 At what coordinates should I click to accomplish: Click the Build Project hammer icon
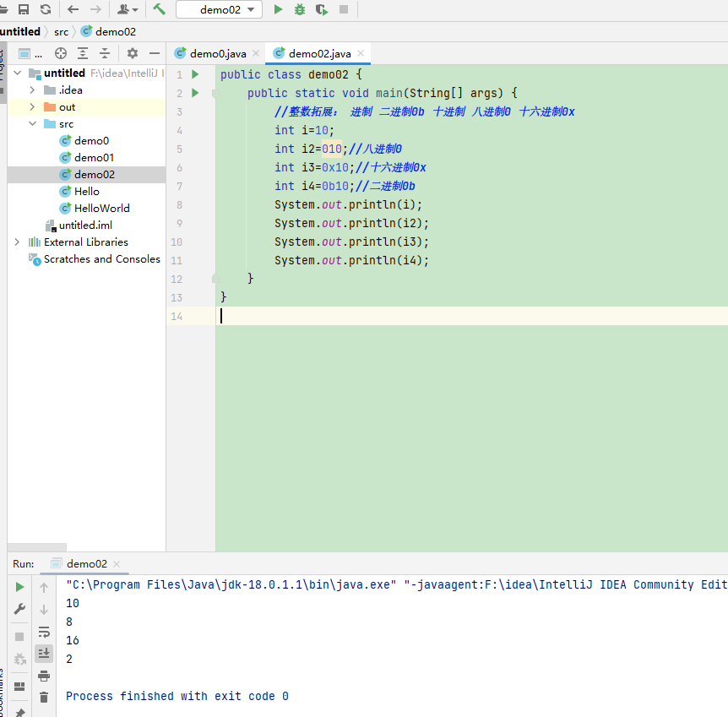(159, 9)
